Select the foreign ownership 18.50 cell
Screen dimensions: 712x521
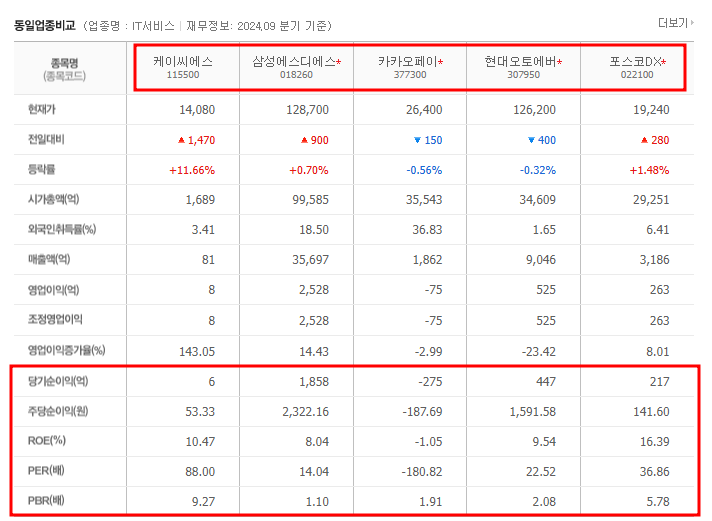click(314, 230)
